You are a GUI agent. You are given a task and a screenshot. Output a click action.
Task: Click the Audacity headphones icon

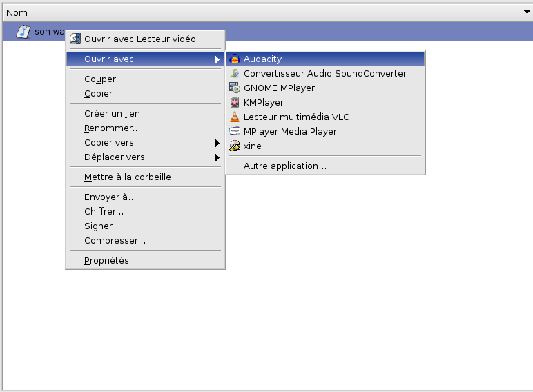[235, 59]
